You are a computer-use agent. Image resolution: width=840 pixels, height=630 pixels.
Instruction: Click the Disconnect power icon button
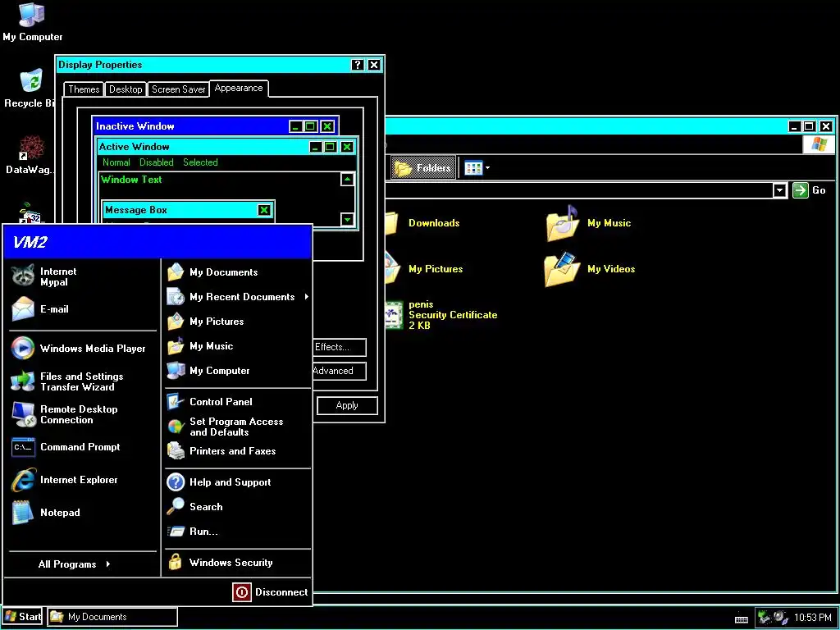[x=242, y=592]
